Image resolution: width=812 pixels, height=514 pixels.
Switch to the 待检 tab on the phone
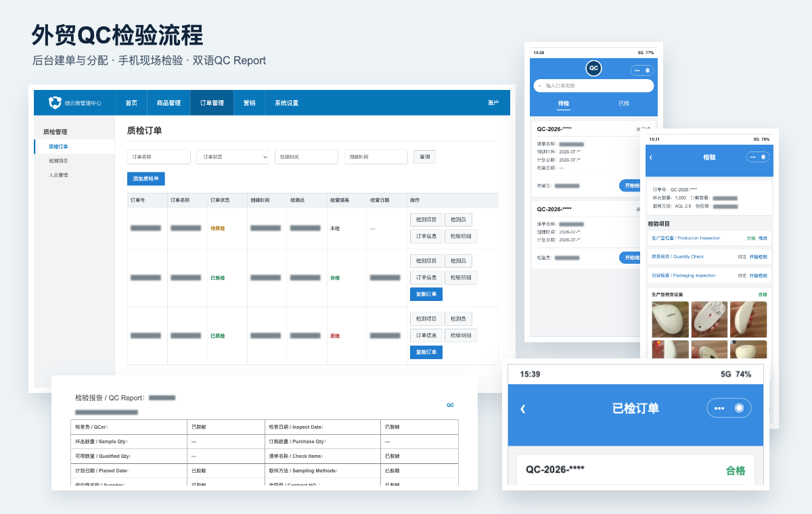pyautogui.click(x=564, y=103)
